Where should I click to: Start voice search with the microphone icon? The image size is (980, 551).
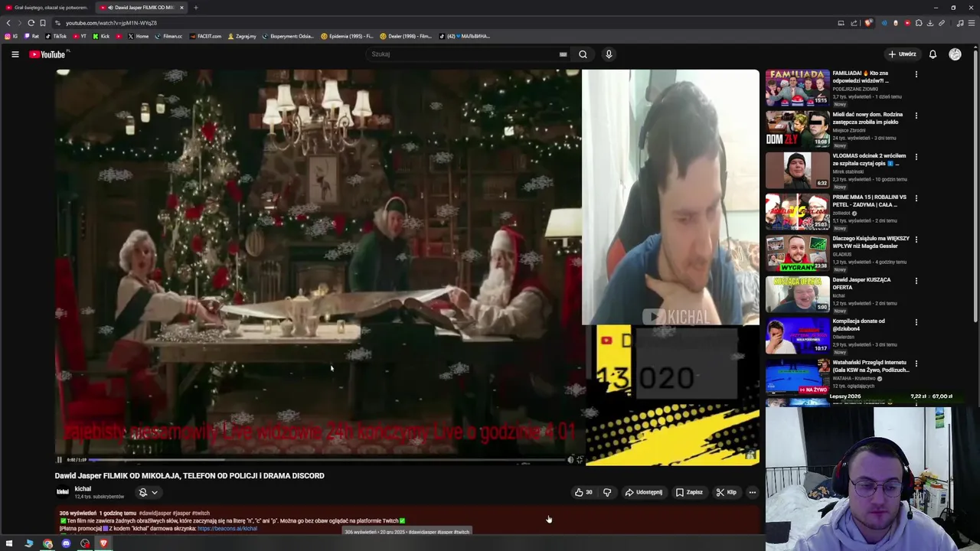(609, 54)
